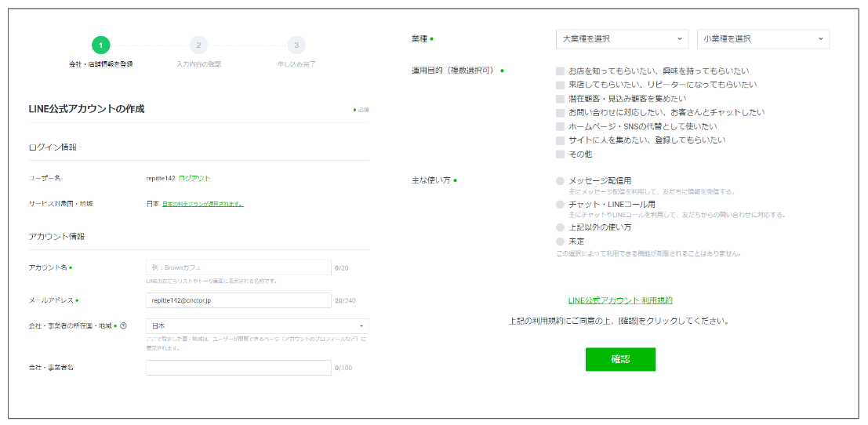This screenshot has height=425, width=868.
Task: Click the アカウント情報 section heading
Action: [56, 236]
